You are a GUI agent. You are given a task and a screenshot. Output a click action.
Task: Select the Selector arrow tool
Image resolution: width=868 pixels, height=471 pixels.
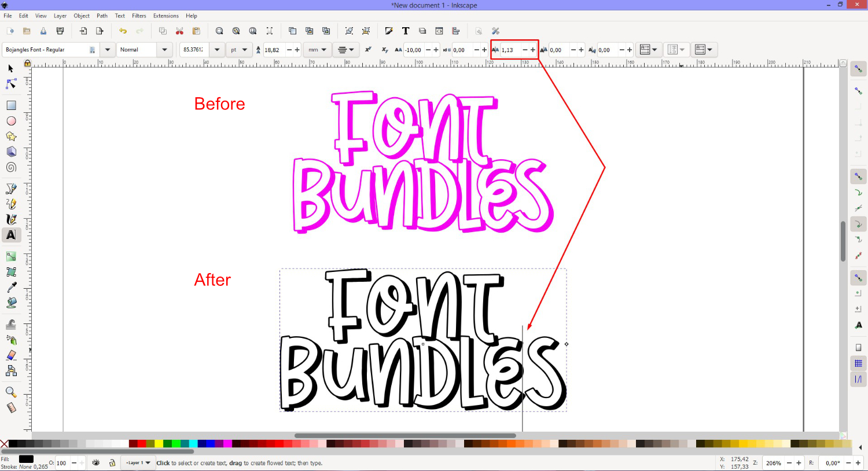coord(11,68)
